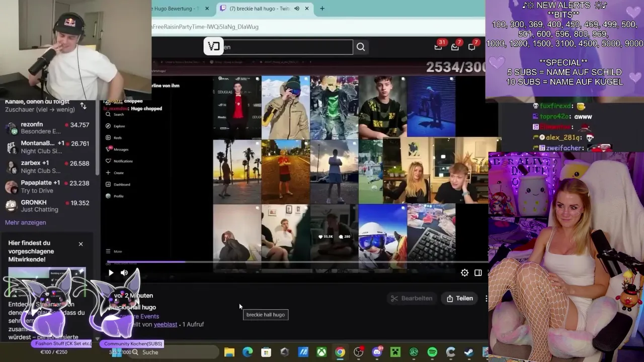644x362 pixels.
Task: Open the Xbox app from the taskbar
Action: pyautogui.click(x=321, y=352)
